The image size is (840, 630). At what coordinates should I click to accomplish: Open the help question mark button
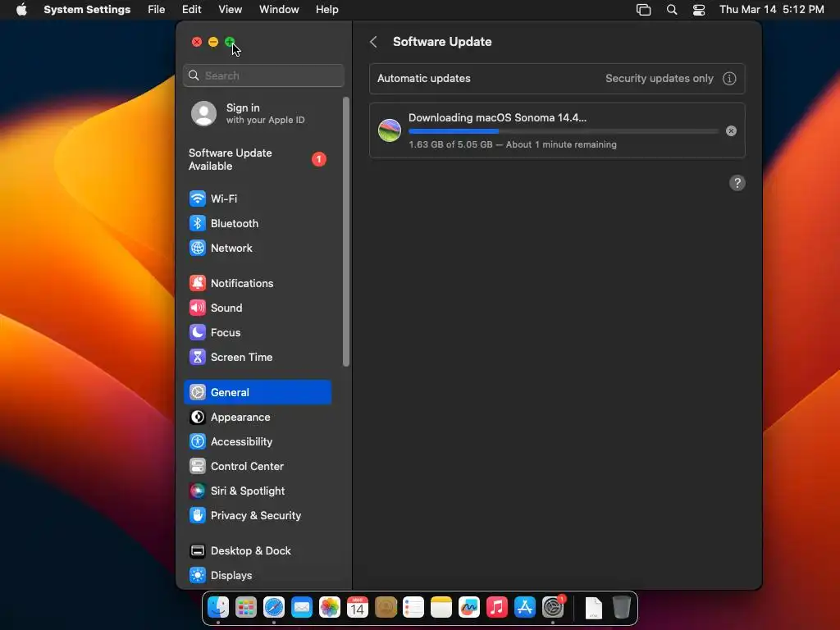pos(737,183)
